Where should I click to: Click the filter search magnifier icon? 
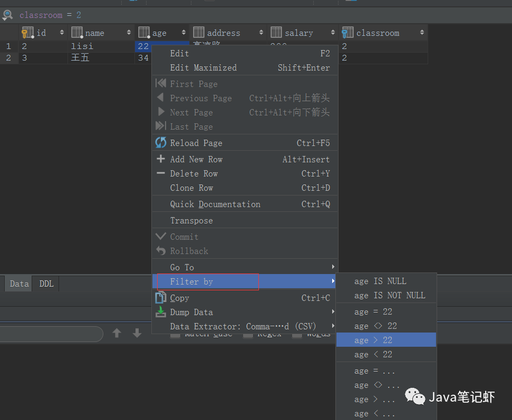[x=7, y=15]
